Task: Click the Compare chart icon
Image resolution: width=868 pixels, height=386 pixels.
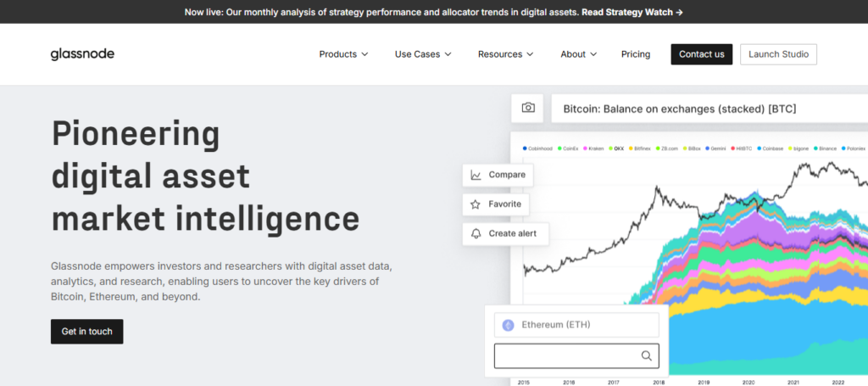Action: (x=476, y=175)
